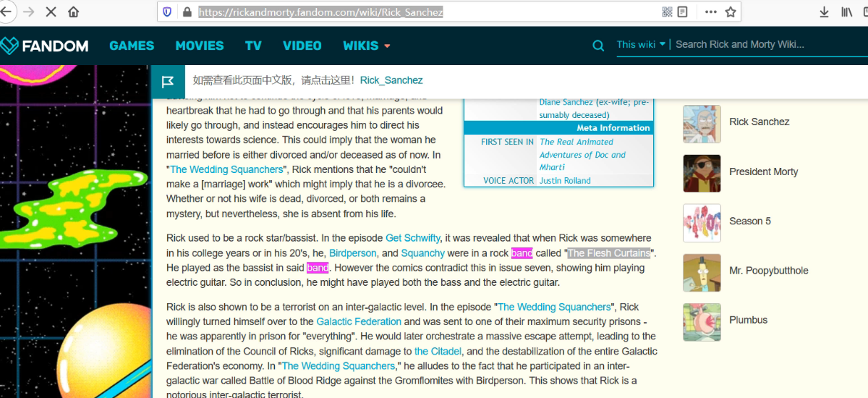This screenshot has width=868, height=398.
Task: Click the 'VOICE ACTOR' infobox label
Action: coord(509,181)
